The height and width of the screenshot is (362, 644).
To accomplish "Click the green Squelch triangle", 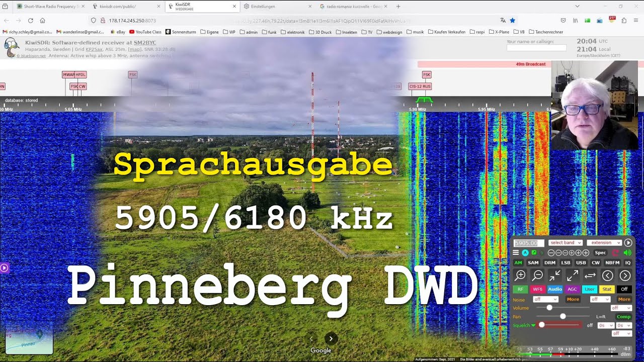I will [533, 325].
